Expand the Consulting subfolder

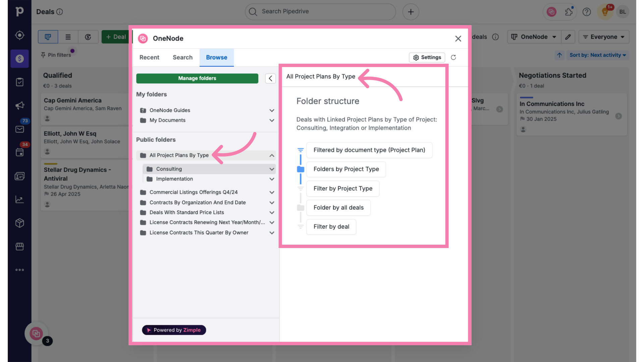tap(271, 169)
